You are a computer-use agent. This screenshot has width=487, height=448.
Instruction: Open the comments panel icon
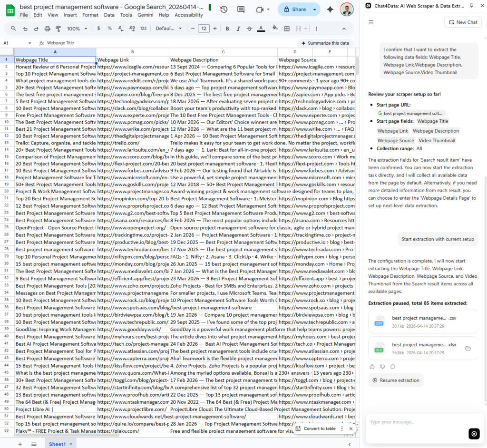(x=241, y=10)
